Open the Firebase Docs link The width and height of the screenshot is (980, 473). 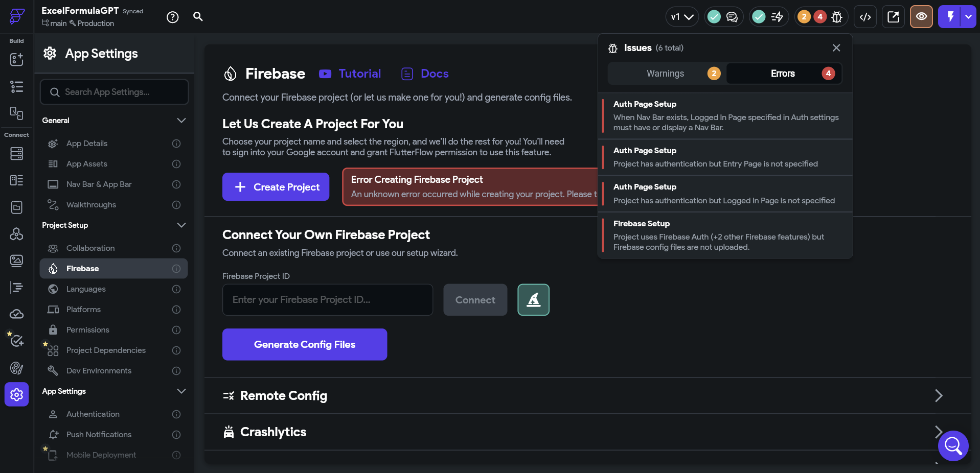[425, 74]
